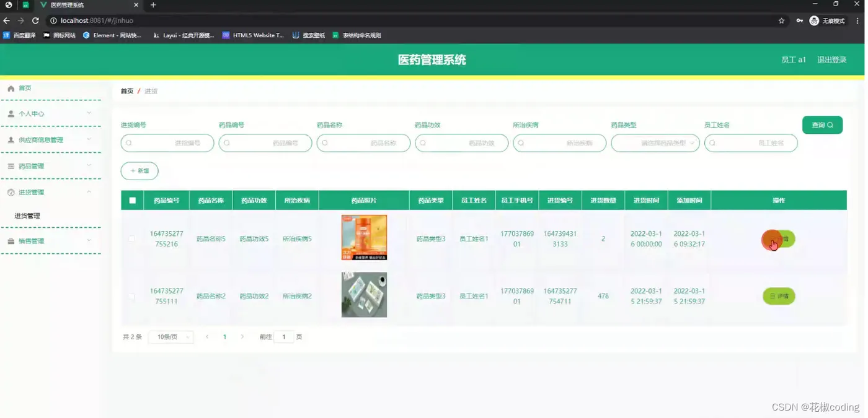868x418 pixels.
Task: Open the 表结构命名规则 bookmark
Action: (356, 35)
